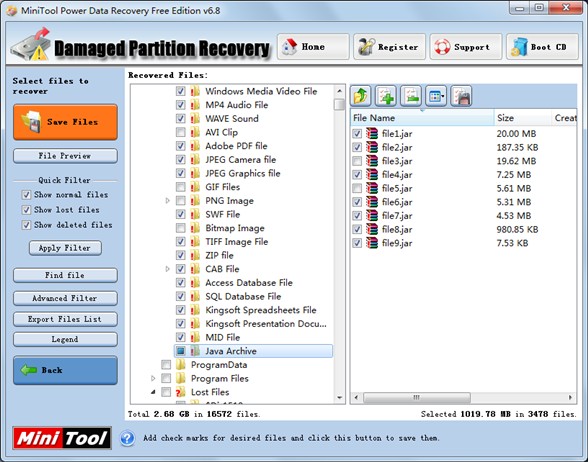Click Export Files List
Screen dimensions: 588x462
[x=65, y=319]
